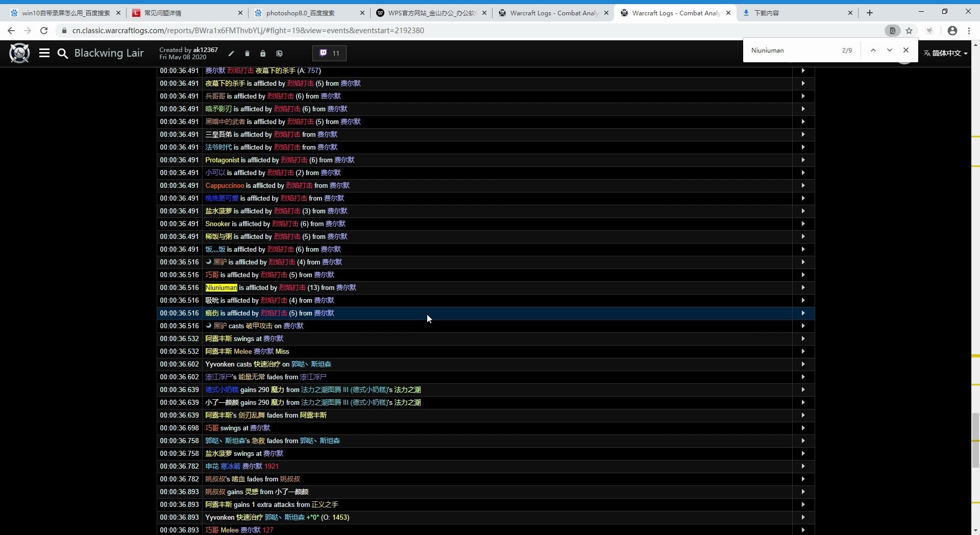Expand the Protagonist afflicted event row

pos(803,160)
